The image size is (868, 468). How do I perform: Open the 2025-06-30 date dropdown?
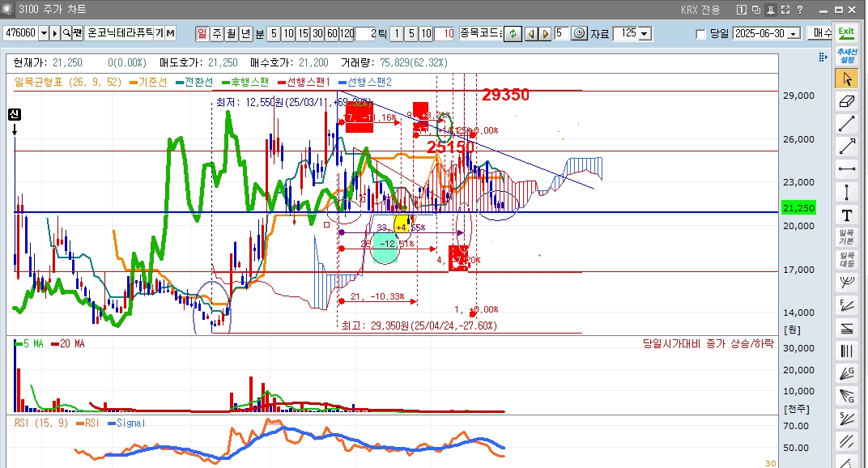click(x=794, y=34)
